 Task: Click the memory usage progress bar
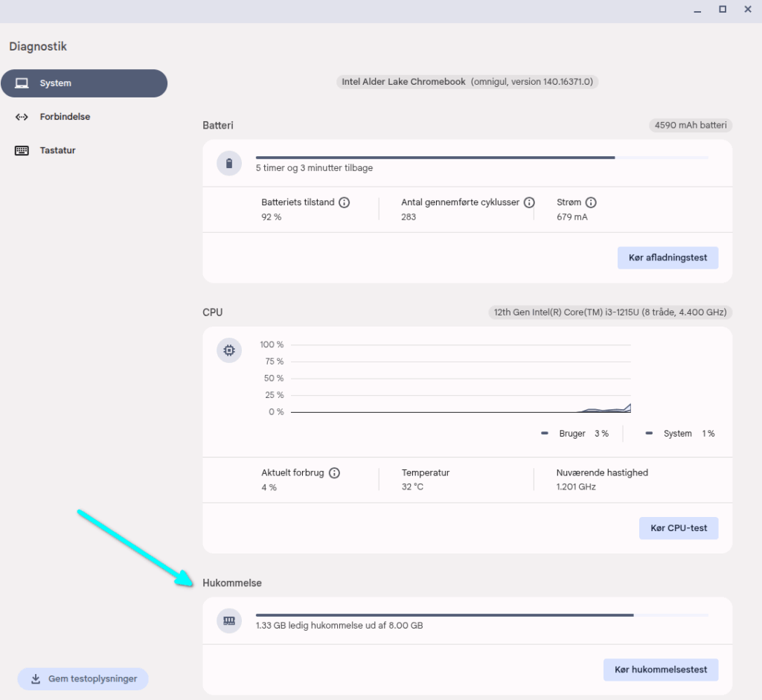[481, 615]
